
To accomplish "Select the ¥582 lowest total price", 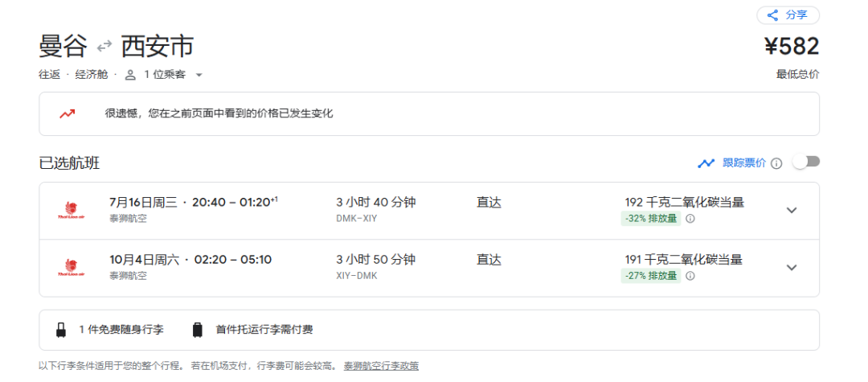I will (792, 47).
